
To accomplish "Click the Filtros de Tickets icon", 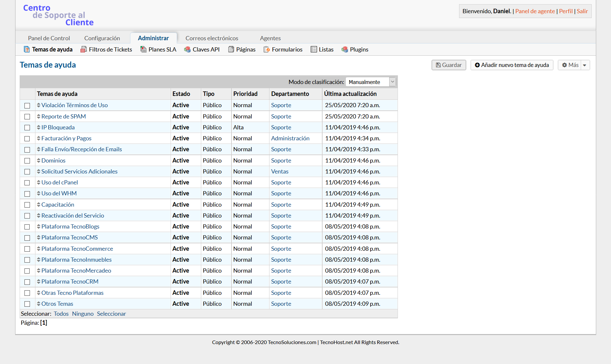I will [83, 50].
